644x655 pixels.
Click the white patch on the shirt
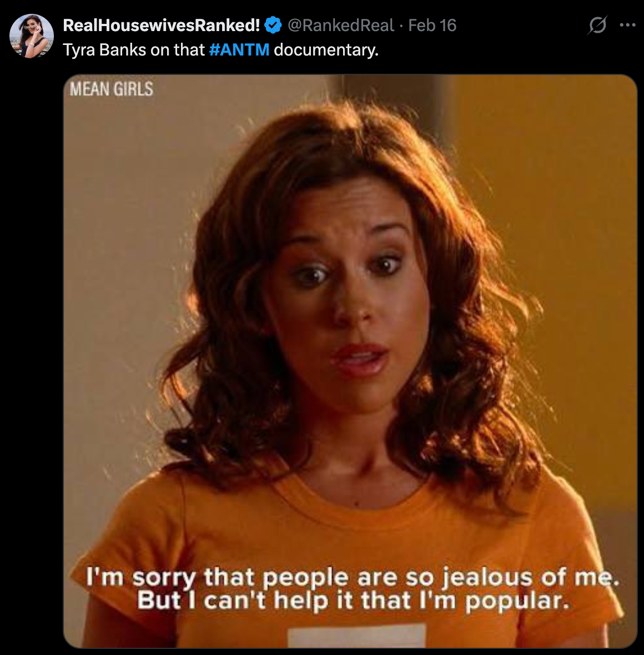pyautogui.click(x=356, y=636)
